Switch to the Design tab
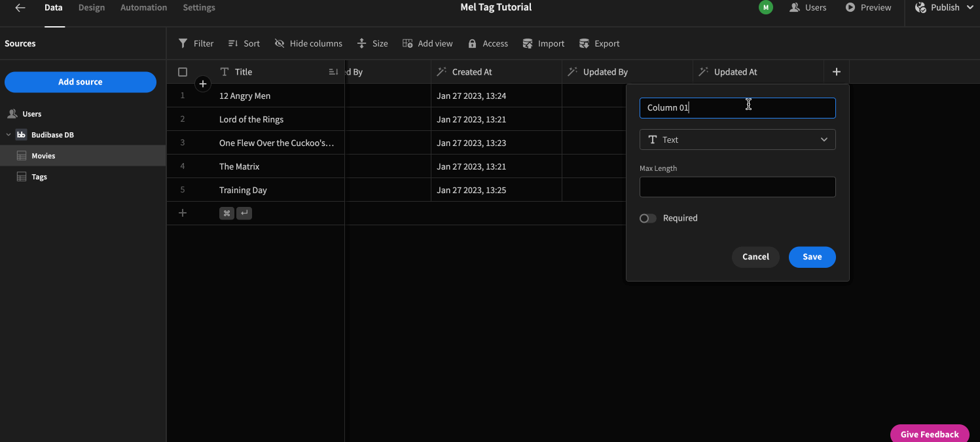Image resolution: width=980 pixels, height=442 pixels. (91, 7)
